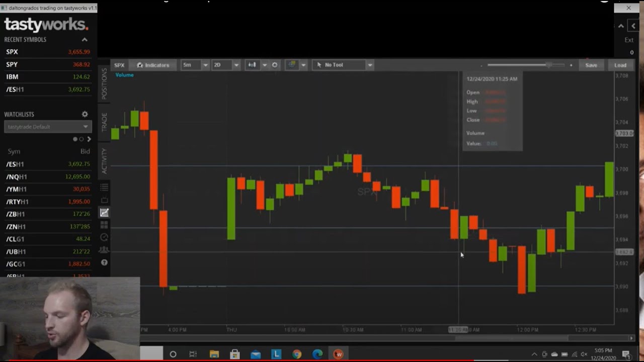Open Microsoft Edge from taskbar
Viewport: 644px width, 362px height.
317,354
